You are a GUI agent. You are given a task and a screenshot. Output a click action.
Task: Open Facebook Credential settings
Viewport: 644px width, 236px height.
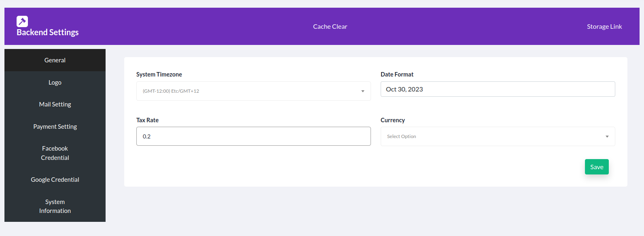55,153
